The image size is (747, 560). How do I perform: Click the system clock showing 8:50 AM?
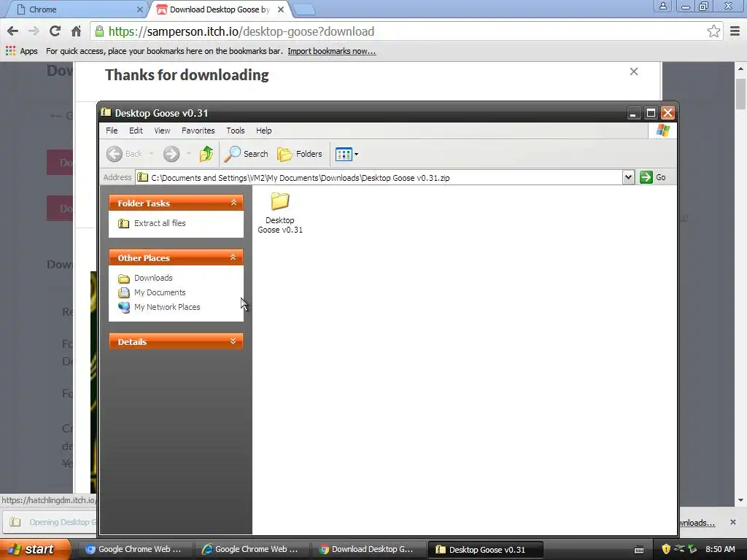(x=720, y=549)
